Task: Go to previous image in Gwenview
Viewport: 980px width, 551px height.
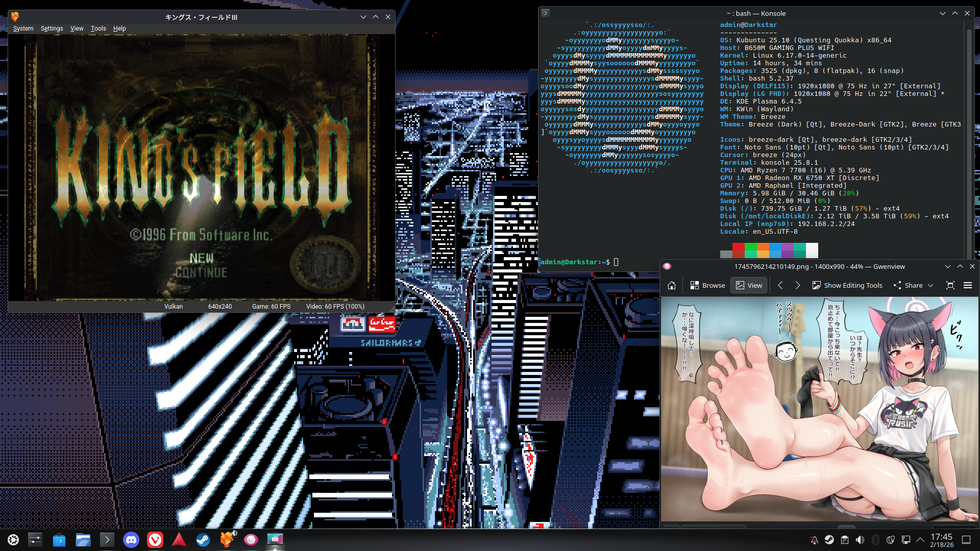Action: click(780, 286)
